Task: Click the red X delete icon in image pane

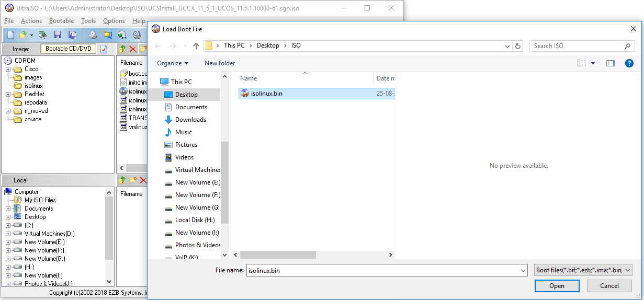Action: pos(132,49)
